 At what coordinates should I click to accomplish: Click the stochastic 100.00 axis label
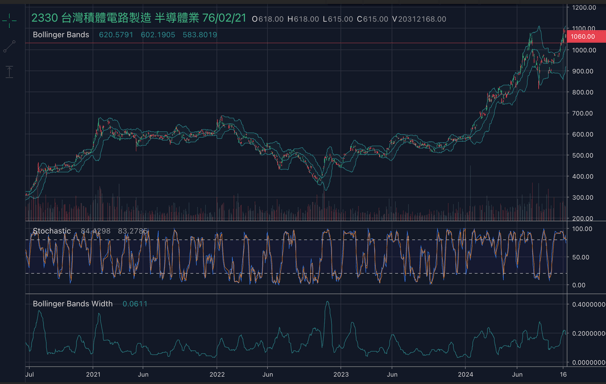click(x=582, y=229)
